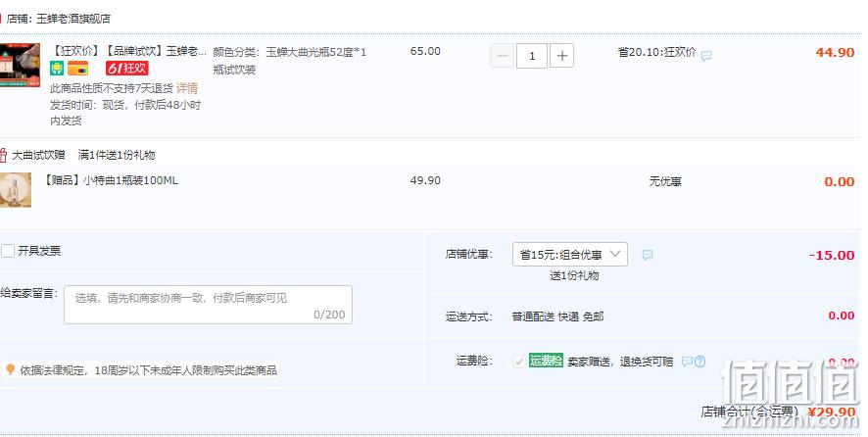Select the item subtotal 44.90
This screenshot has width=868, height=437.
835,53
